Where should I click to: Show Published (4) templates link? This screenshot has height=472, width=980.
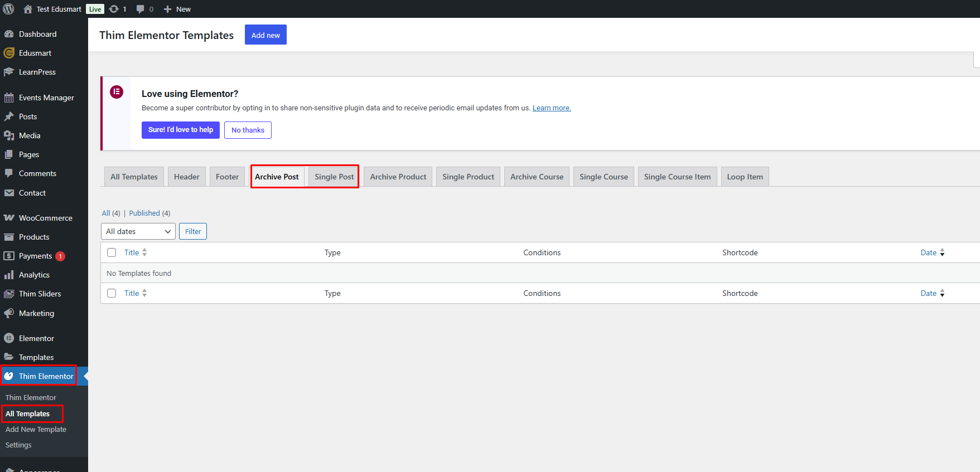point(149,213)
